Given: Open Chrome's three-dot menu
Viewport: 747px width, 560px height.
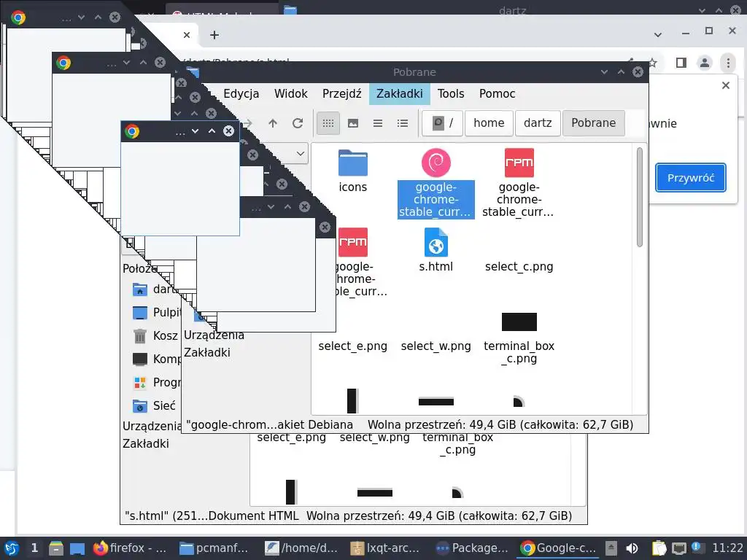Looking at the screenshot, I should tap(728, 63).
